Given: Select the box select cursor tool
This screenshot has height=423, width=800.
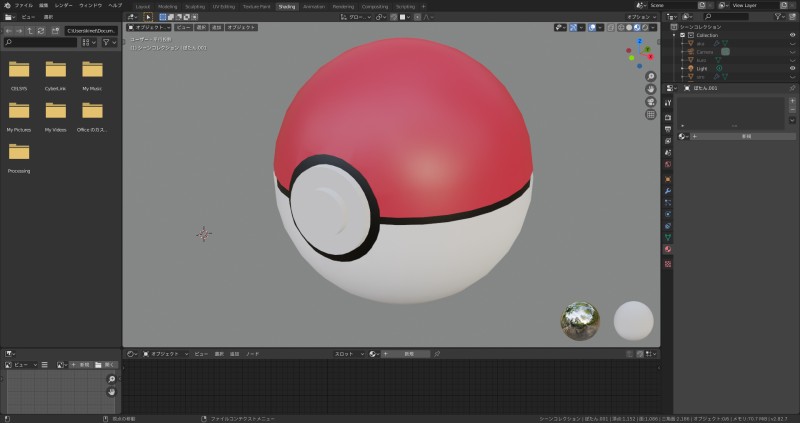Looking at the screenshot, I should [148, 17].
